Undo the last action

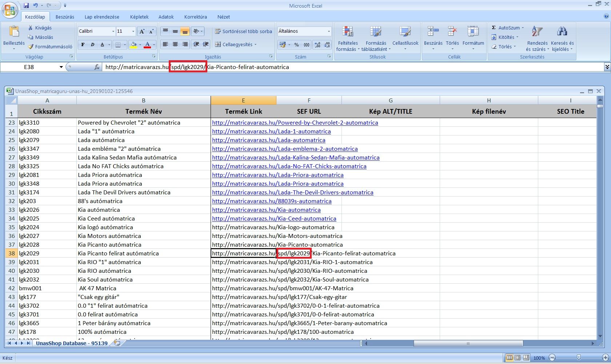36,5
